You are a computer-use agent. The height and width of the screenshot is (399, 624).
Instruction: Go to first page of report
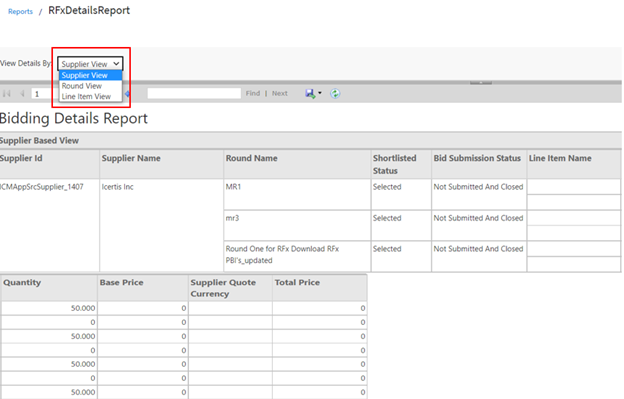pyautogui.click(x=7, y=93)
